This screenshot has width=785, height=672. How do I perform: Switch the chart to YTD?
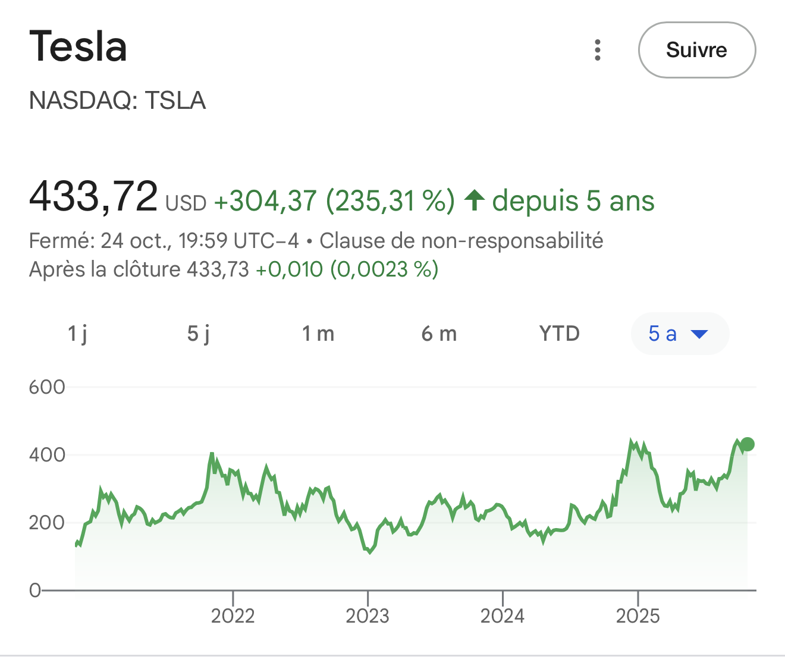coord(559,334)
